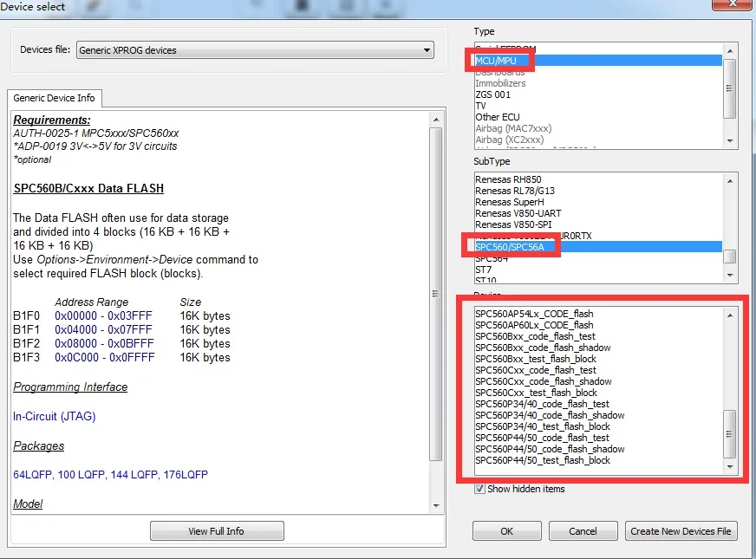The image size is (756, 559).
Task: Select ST7 subtype
Action: pos(598,270)
